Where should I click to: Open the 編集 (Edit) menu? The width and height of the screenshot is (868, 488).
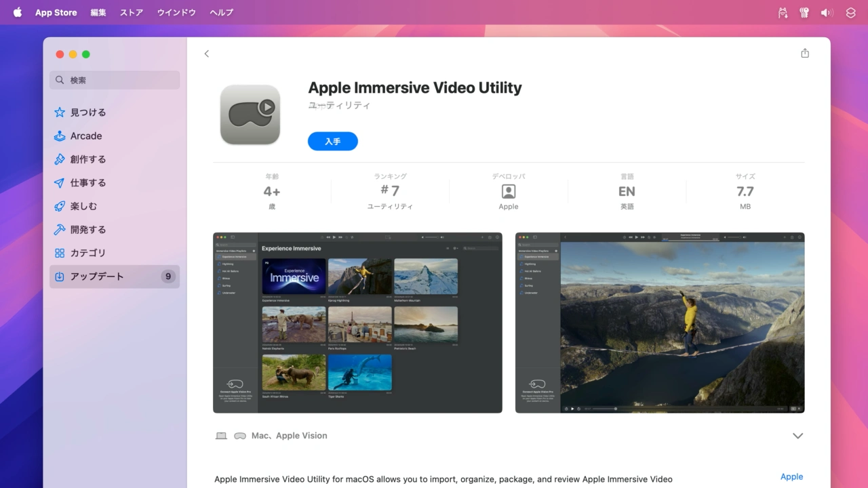pos(98,12)
